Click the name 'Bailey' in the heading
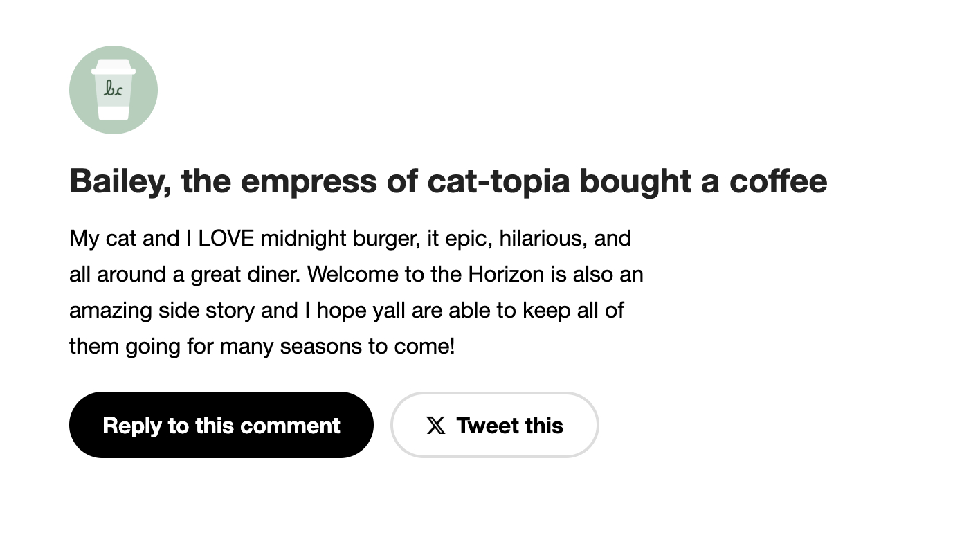Viewport: 980px width, 546px height. 119,181
